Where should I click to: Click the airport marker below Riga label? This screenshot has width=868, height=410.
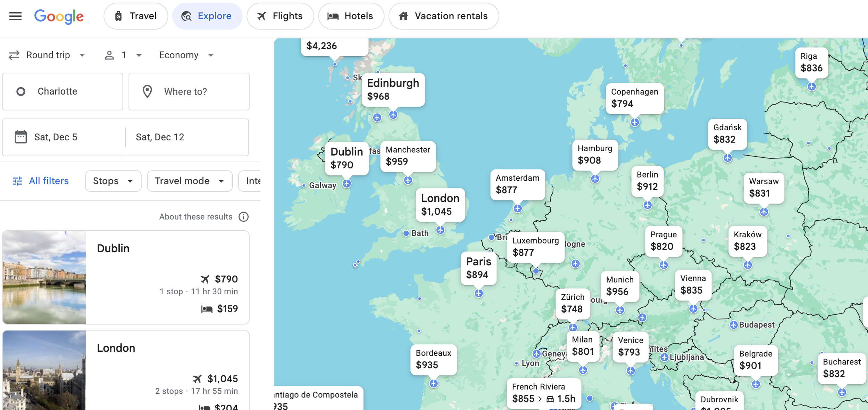click(812, 87)
